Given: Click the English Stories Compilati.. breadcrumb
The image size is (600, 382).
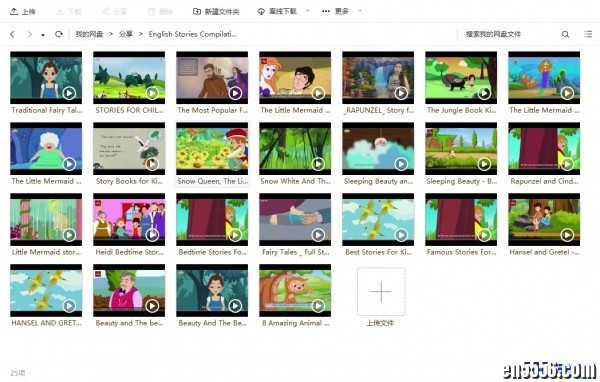Looking at the screenshot, I should point(192,34).
